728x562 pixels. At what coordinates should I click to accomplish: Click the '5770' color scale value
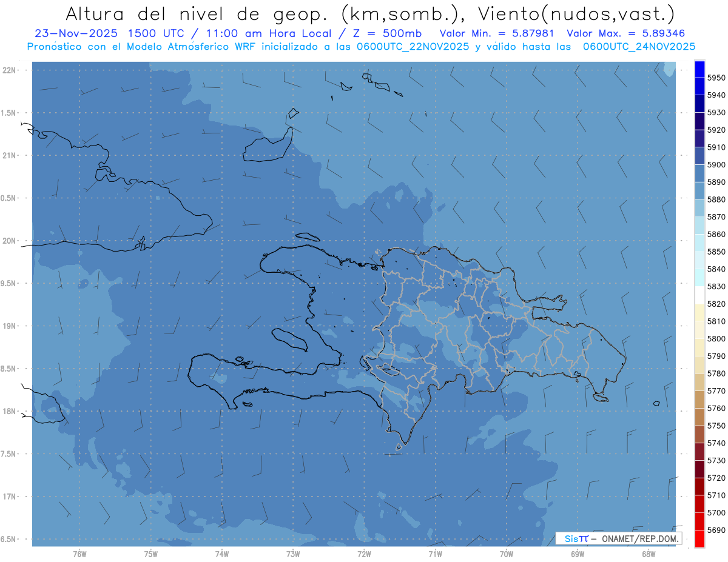pos(716,391)
